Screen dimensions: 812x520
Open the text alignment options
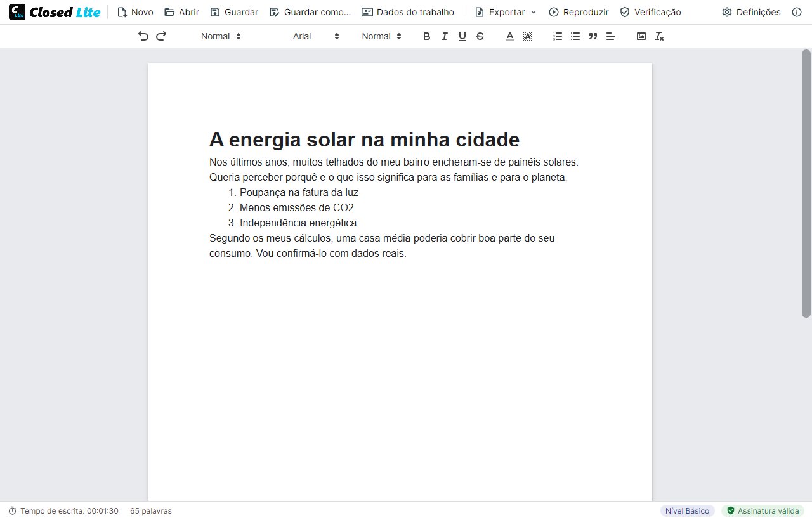tap(611, 36)
